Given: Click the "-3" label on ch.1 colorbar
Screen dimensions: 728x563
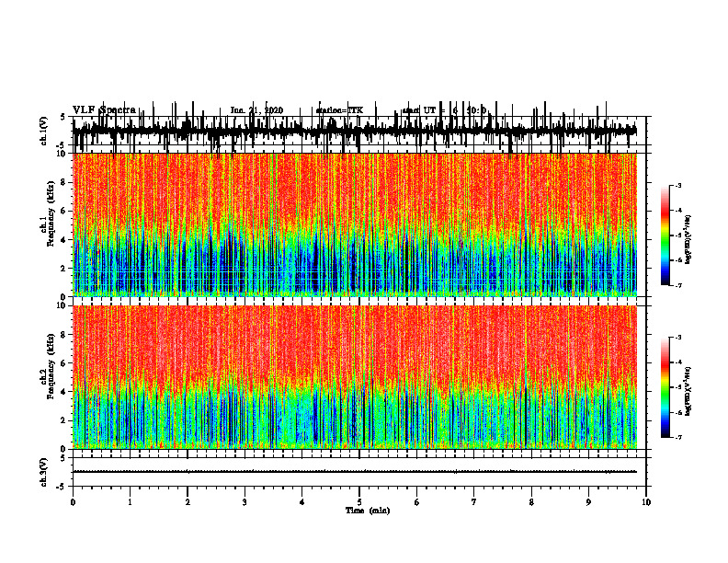Looking at the screenshot, I should pyautogui.click(x=677, y=185).
